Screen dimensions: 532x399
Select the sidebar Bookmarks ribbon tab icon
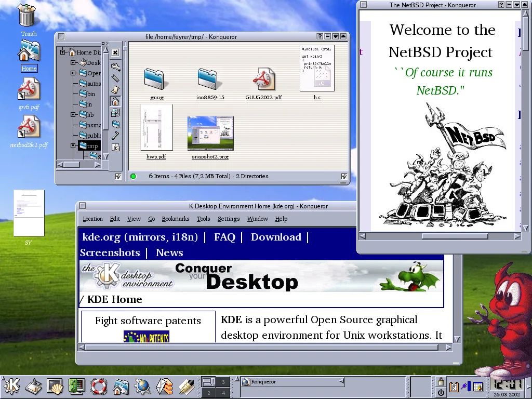(115, 78)
